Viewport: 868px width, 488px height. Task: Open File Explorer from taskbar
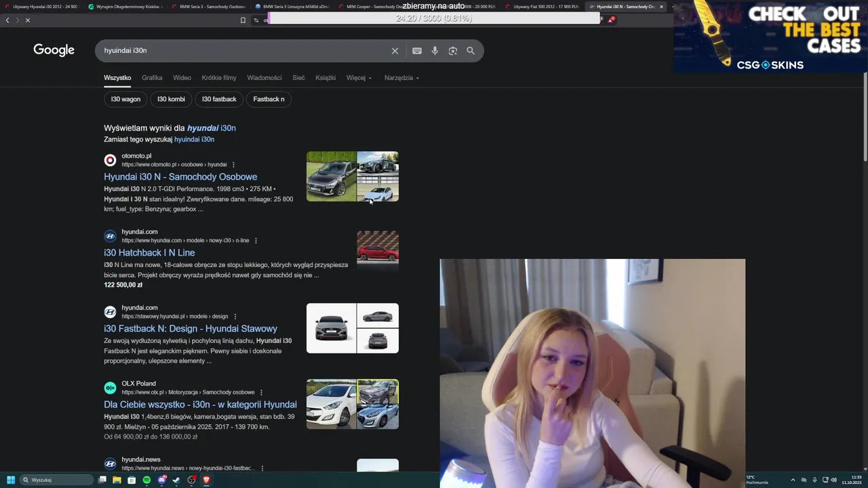117,480
